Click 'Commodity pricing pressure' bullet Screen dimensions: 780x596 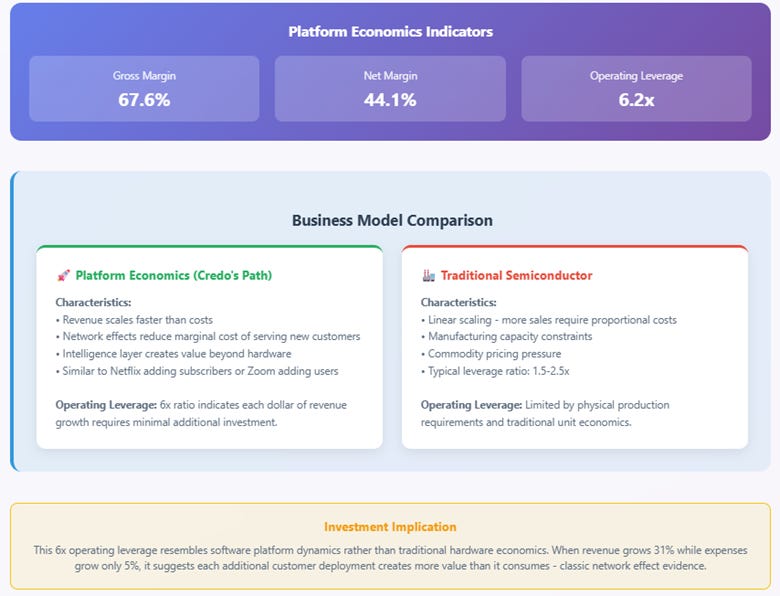click(x=491, y=354)
